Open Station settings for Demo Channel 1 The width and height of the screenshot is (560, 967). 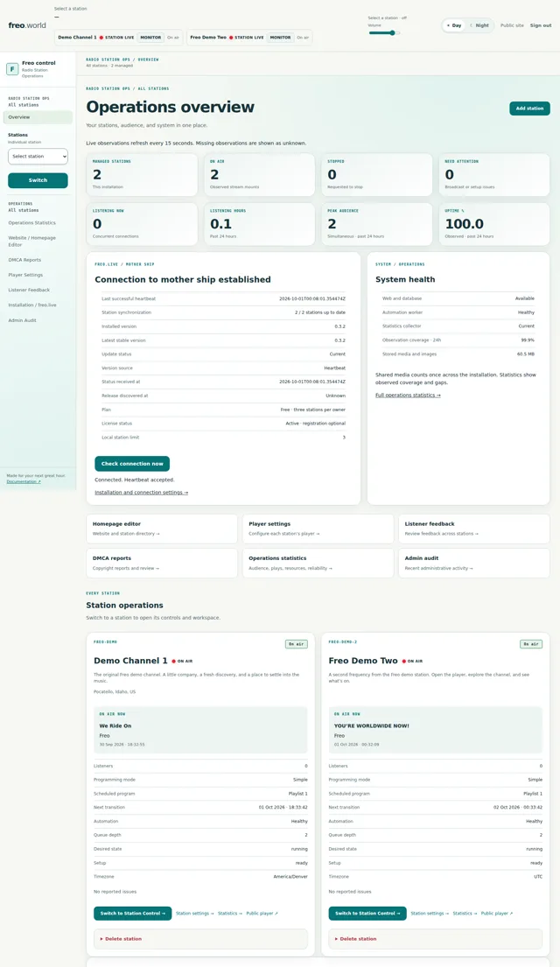[x=195, y=914]
